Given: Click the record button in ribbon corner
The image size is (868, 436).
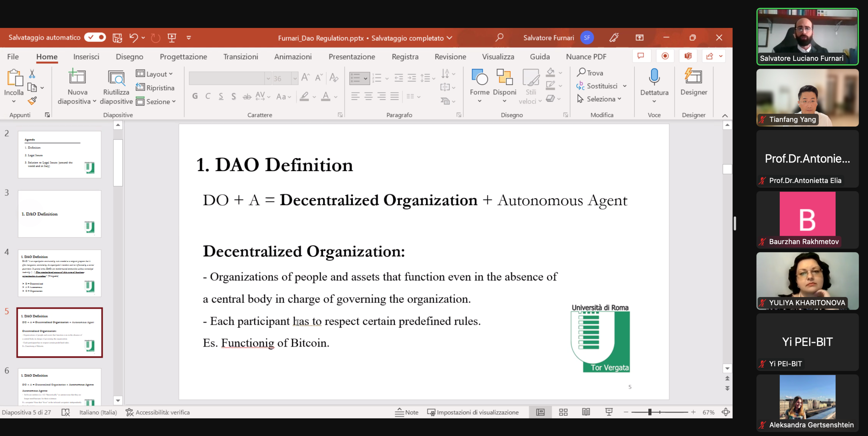Looking at the screenshot, I should click(x=665, y=56).
